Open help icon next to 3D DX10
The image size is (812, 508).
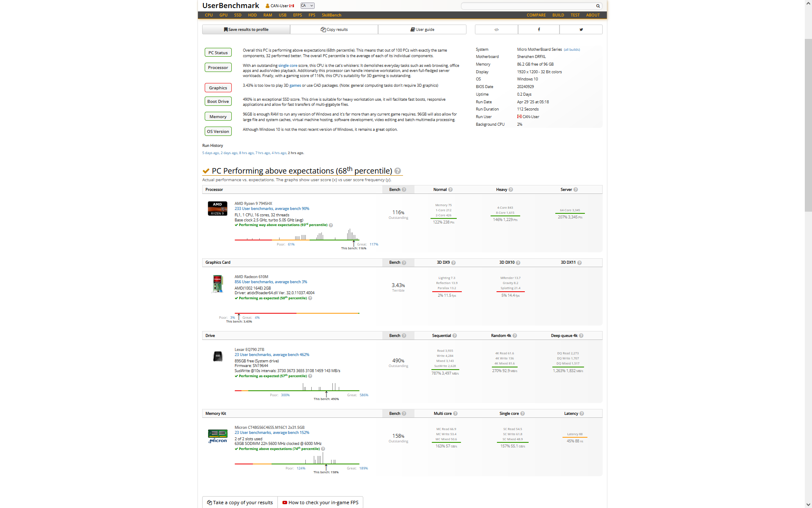pyautogui.click(x=518, y=263)
